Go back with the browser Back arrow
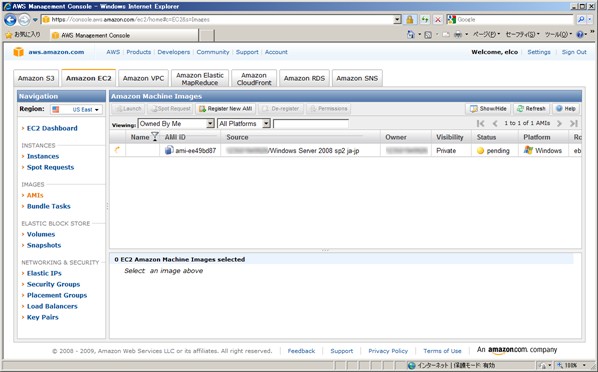Image resolution: width=598 pixels, height=372 pixels. coord(10,19)
